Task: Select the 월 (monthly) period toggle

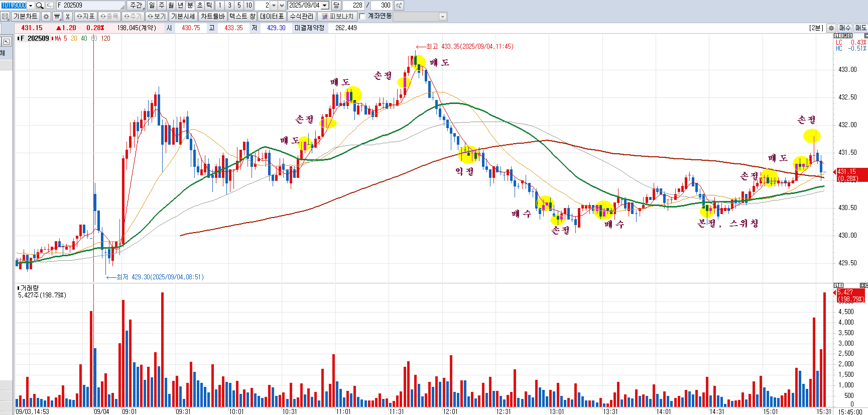Action: point(171,6)
